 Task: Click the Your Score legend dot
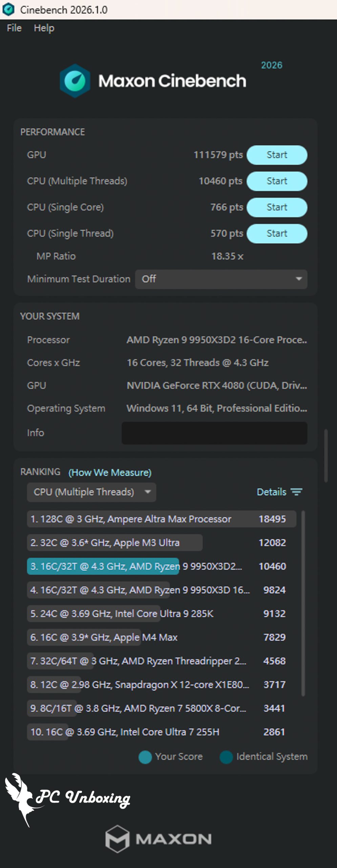click(x=145, y=757)
